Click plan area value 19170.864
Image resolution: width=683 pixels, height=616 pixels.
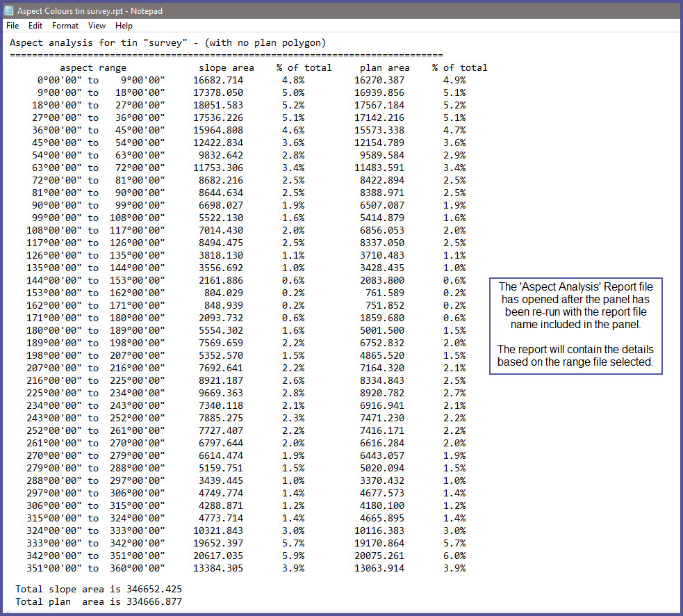coord(379,544)
